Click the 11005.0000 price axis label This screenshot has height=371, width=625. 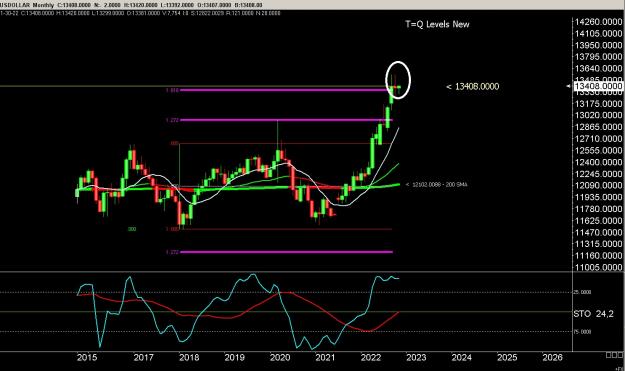click(x=598, y=267)
